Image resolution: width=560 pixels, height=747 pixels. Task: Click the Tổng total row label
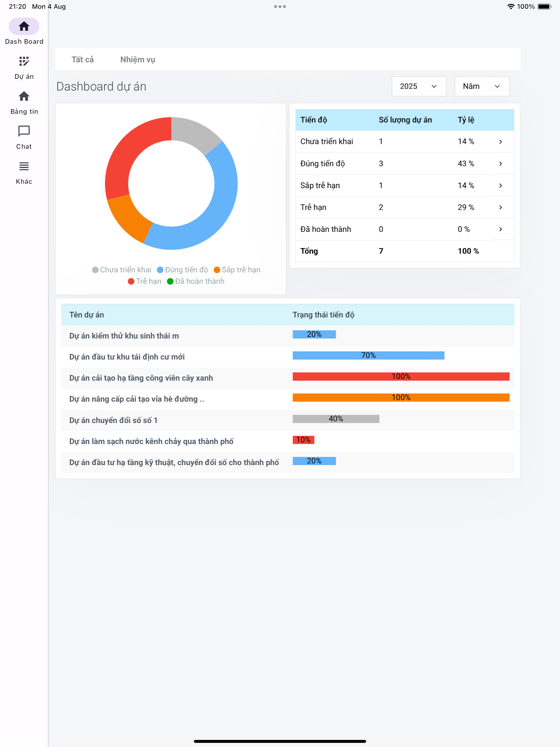coord(309,251)
